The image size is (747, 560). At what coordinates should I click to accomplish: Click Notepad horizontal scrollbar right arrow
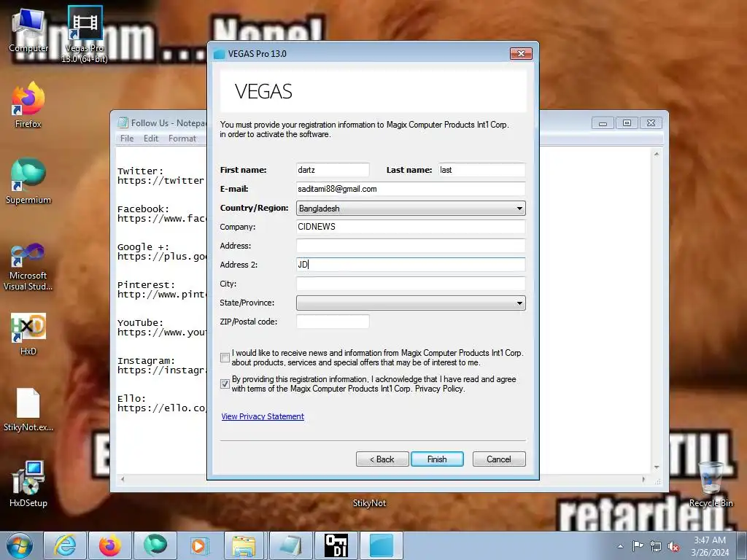pos(643,479)
